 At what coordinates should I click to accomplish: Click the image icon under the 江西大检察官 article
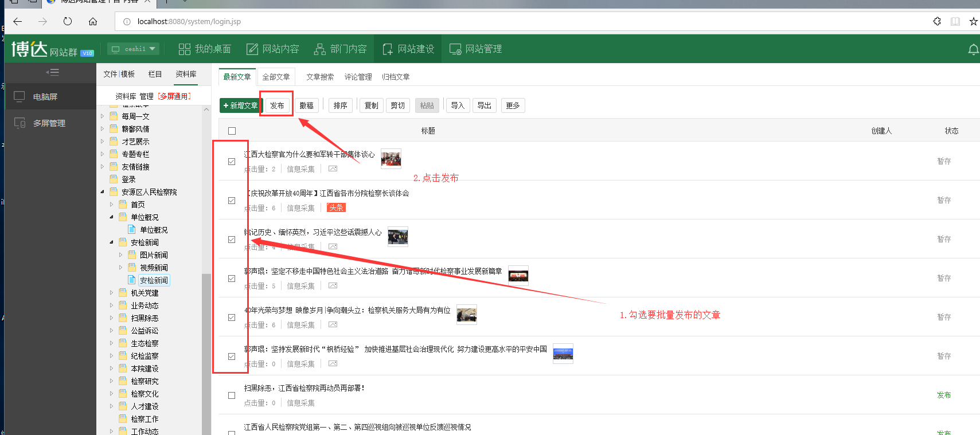coord(333,169)
